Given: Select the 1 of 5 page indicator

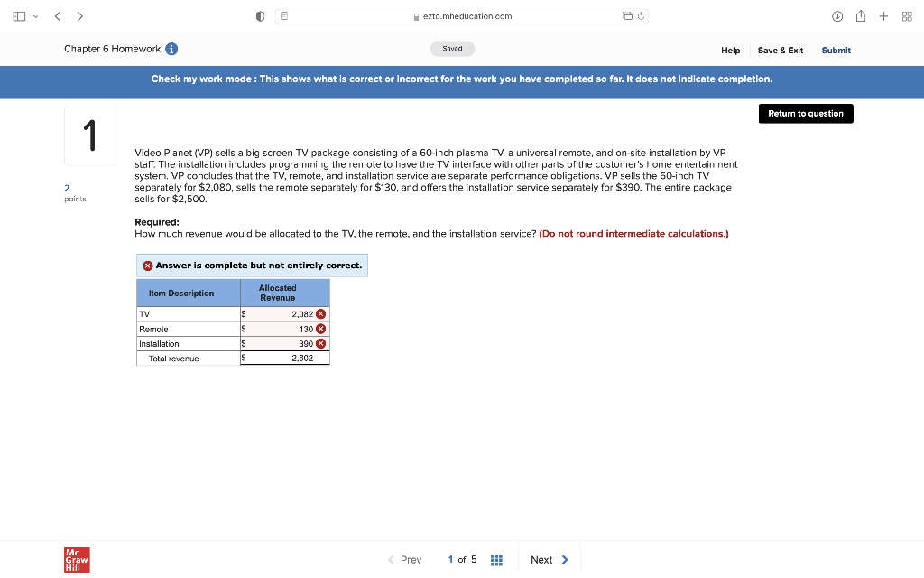Looking at the screenshot, I should point(461,559).
